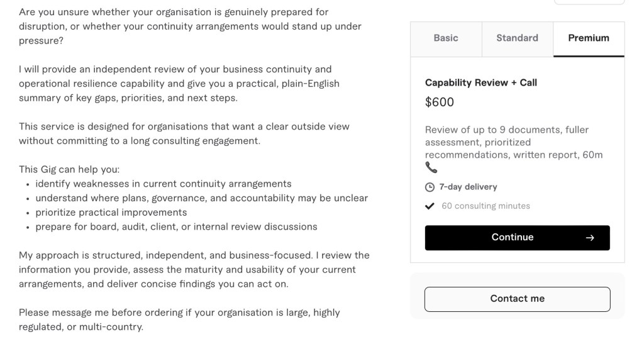Switch to the Standard package tab
This screenshot has height=339, width=644.
click(x=517, y=38)
